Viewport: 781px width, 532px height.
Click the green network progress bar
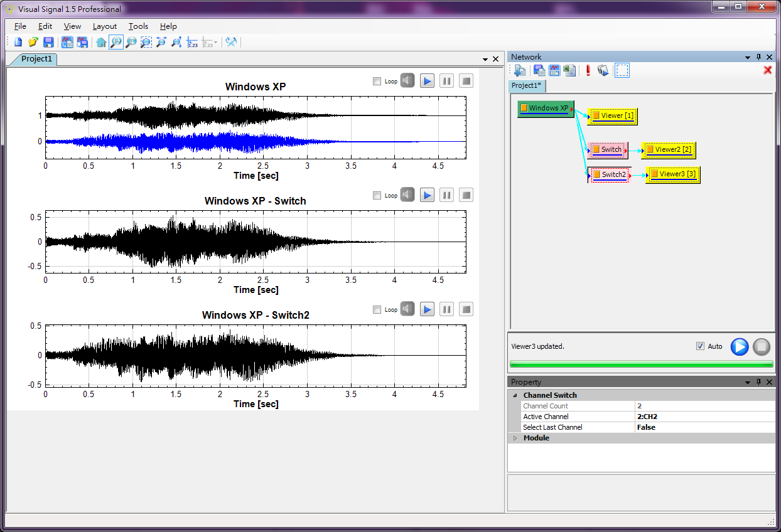(641, 364)
